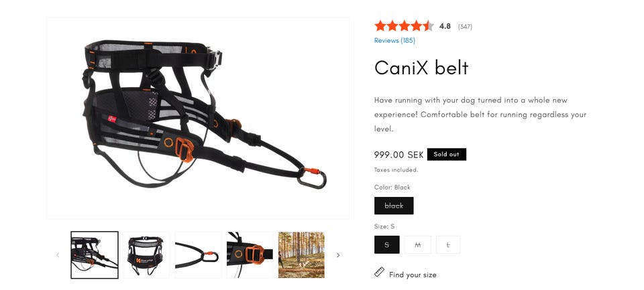Image resolution: width=644 pixels, height=290 pixels.
Task: Select size S option
Action: [x=387, y=244]
